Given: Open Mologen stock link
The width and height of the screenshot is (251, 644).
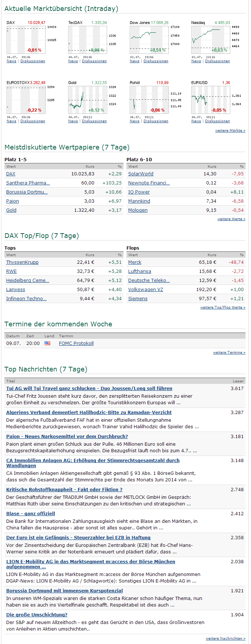Looking at the screenshot, I should point(138,210).
